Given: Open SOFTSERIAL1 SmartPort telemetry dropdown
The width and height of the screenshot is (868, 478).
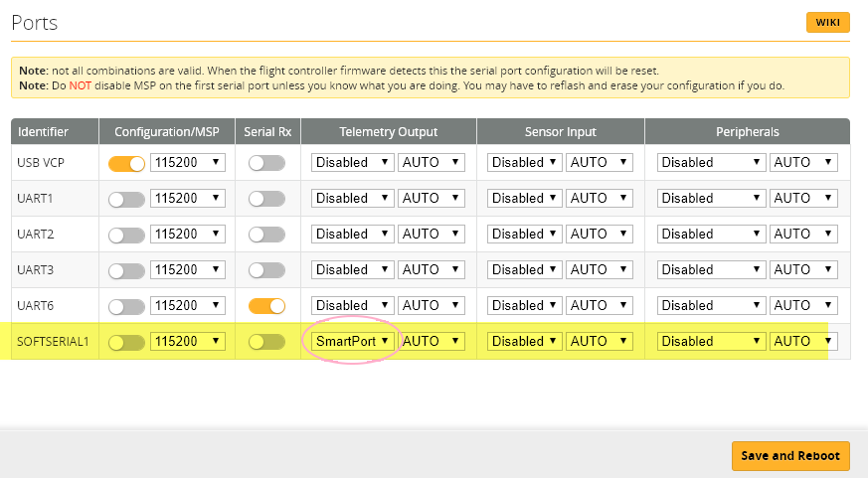Looking at the screenshot, I should [x=352, y=341].
